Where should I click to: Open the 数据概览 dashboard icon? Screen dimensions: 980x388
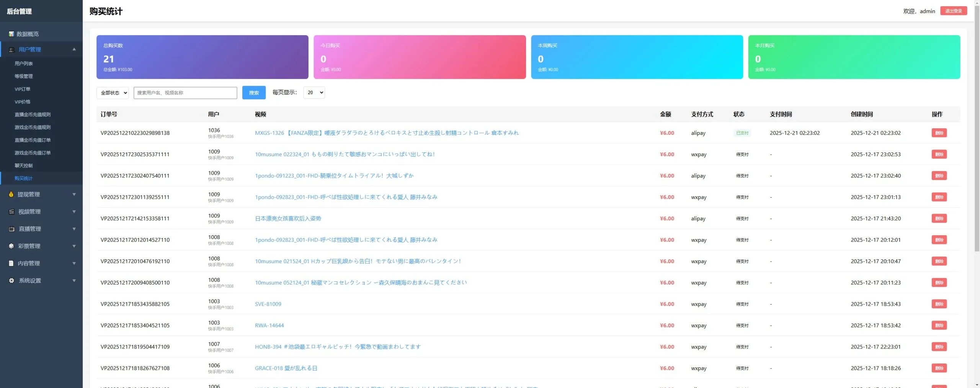(11, 34)
